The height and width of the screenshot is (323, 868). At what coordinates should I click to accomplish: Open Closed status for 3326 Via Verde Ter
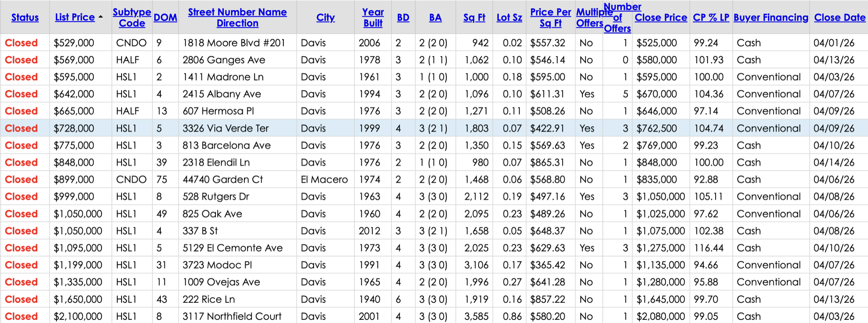coord(21,128)
